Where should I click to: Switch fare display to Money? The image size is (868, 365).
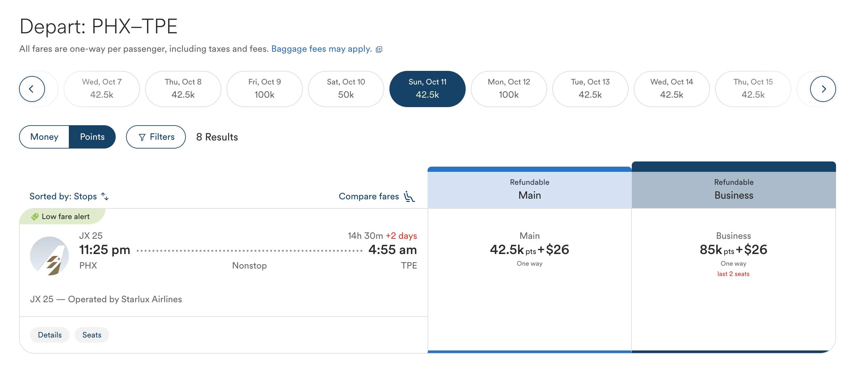(44, 137)
